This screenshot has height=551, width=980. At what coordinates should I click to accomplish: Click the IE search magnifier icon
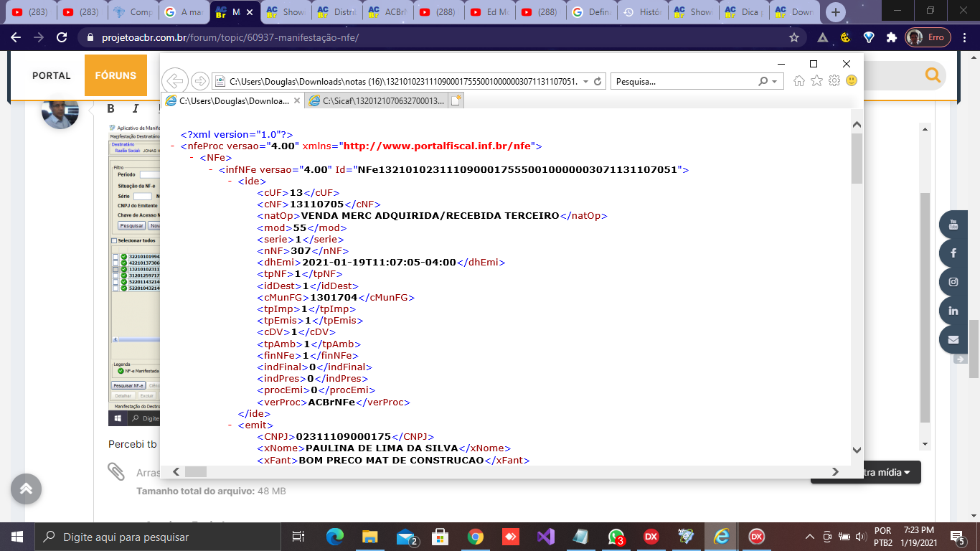pos(763,81)
